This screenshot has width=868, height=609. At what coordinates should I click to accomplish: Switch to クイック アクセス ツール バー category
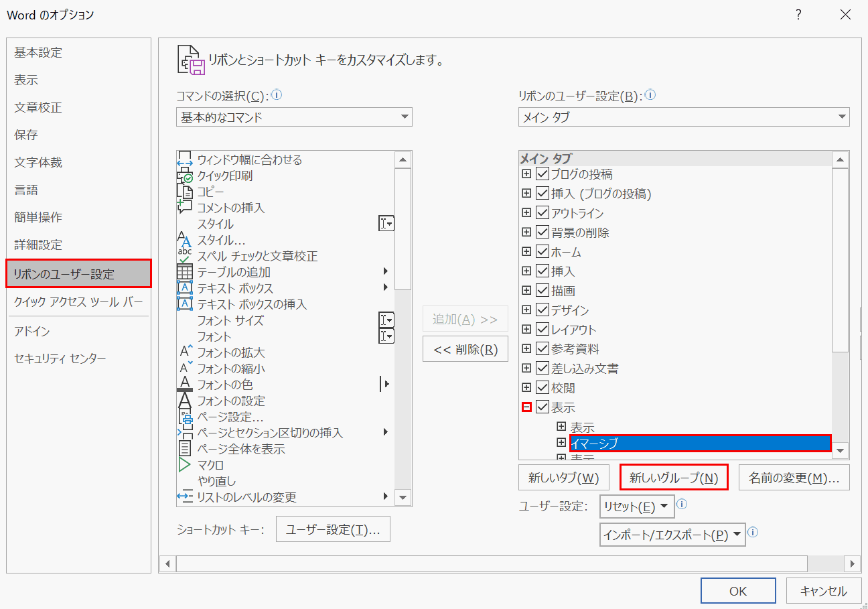pos(78,302)
